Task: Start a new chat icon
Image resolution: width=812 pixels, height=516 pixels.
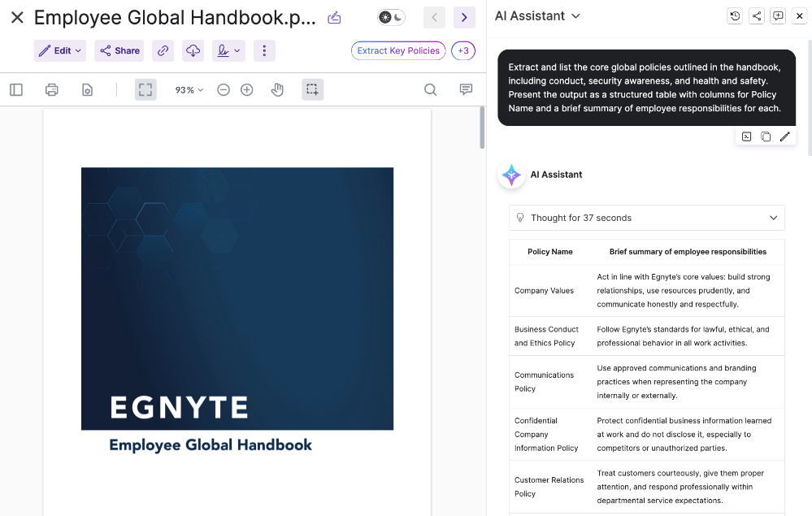Action: (778, 16)
